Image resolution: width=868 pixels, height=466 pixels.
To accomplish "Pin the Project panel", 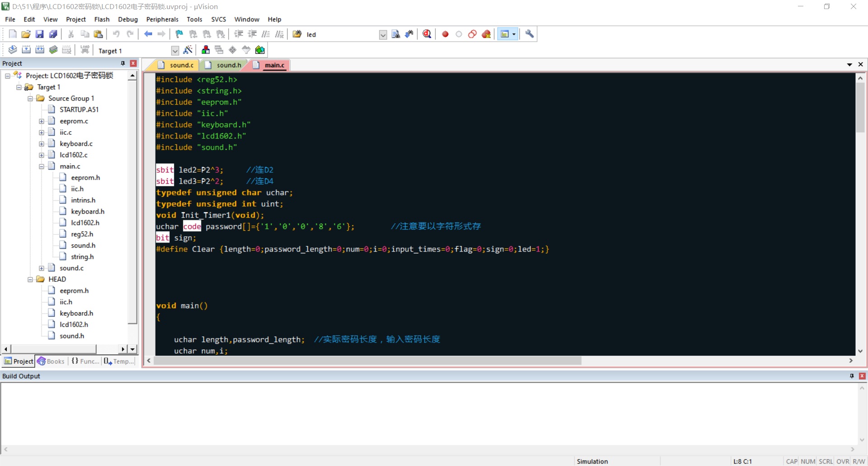I will [123, 63].
